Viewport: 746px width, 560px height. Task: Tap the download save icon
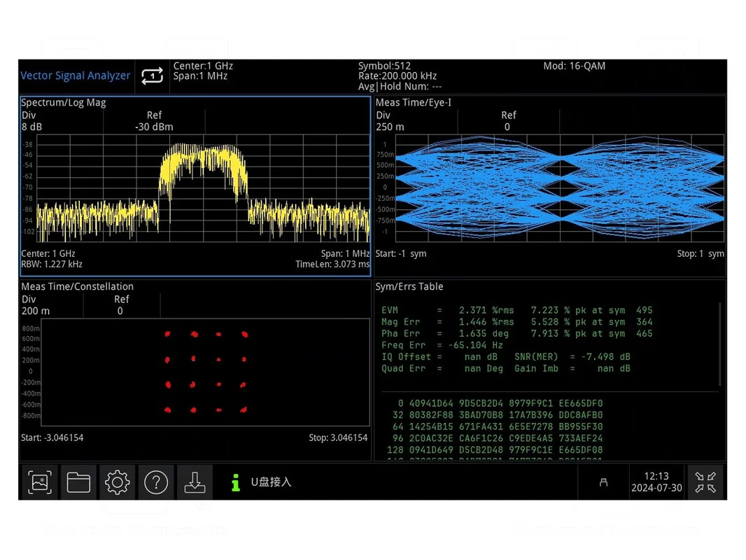pyautogui.click(x=195, y=482)
